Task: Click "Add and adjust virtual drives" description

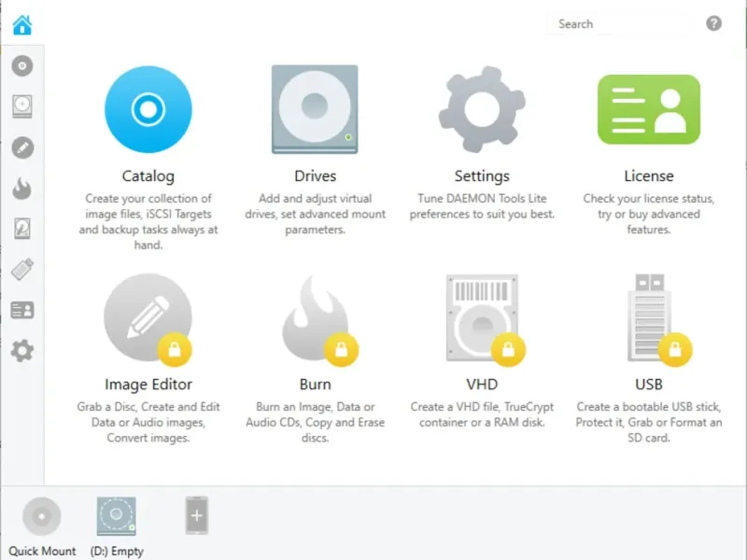Action: pyautogui.click(x=315, y=214)
